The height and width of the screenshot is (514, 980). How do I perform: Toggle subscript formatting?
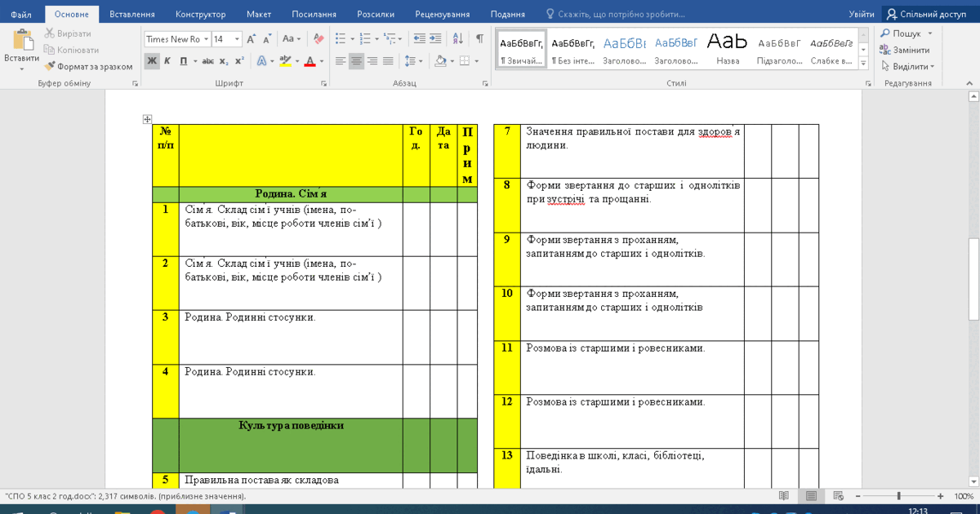[224, 60]
